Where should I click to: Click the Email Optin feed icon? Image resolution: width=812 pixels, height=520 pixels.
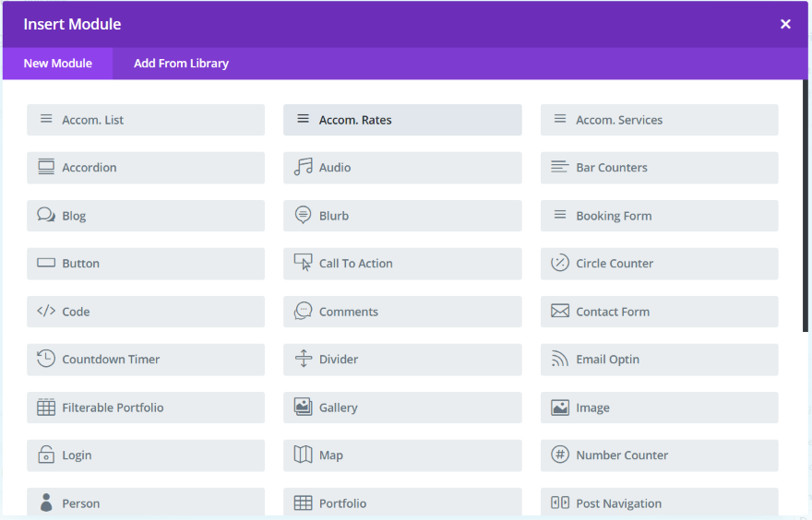pos(560,359)
